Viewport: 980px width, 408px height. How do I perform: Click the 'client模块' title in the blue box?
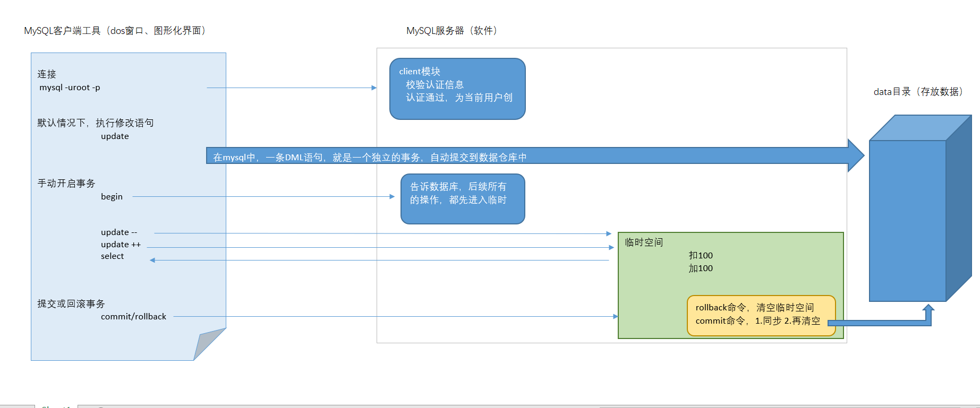click(420, 72)
